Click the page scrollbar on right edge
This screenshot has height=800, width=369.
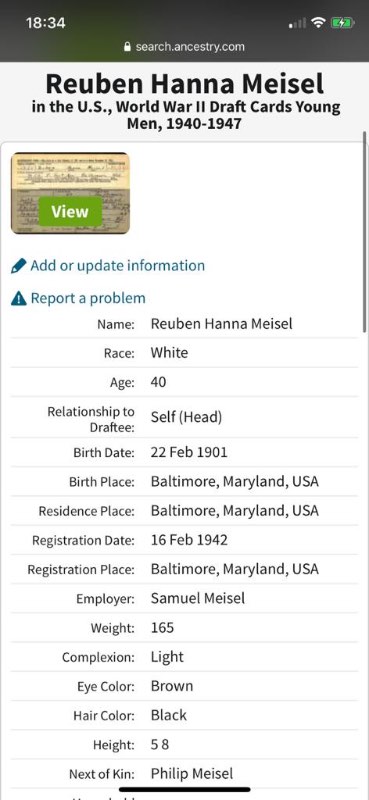pyautogui.click(x=364, y=232)
